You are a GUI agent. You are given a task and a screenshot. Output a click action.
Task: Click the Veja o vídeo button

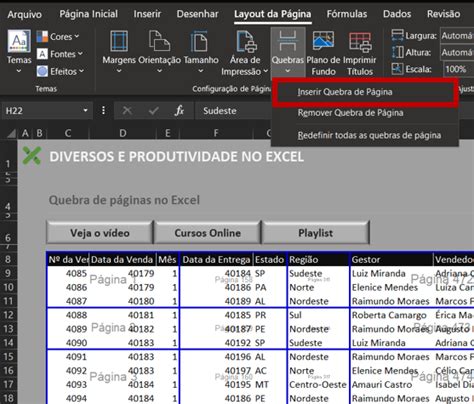click(x=100, y=233)
